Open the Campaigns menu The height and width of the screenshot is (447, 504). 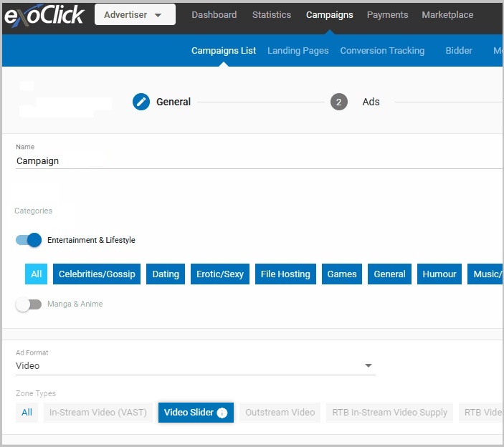[x=330, y=15]
